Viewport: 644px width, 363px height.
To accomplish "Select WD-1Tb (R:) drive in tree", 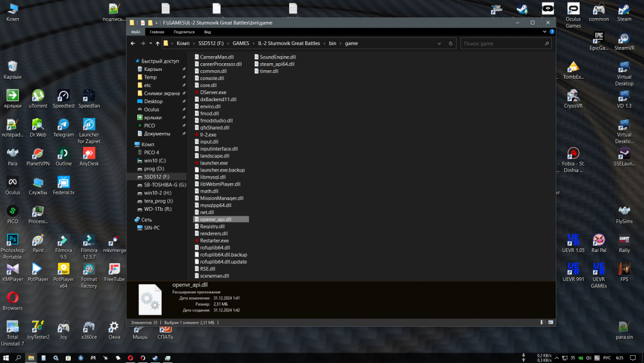I will 158,209.
